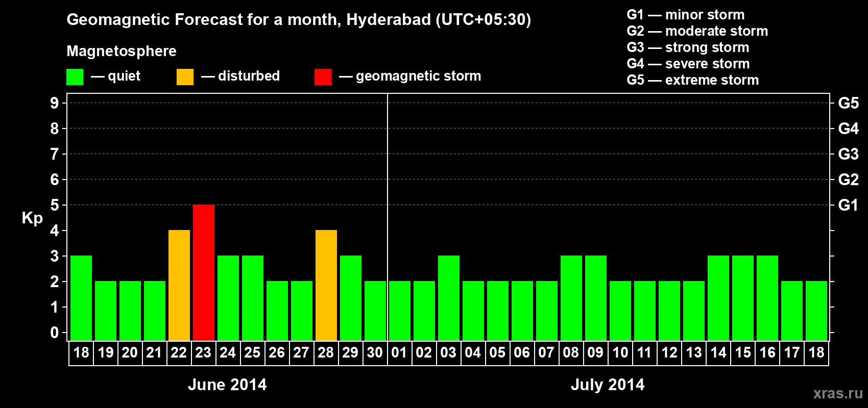Click the Kp axis value 5
Image resolution: width=868 pixels, height=408 pixels.
55,205
